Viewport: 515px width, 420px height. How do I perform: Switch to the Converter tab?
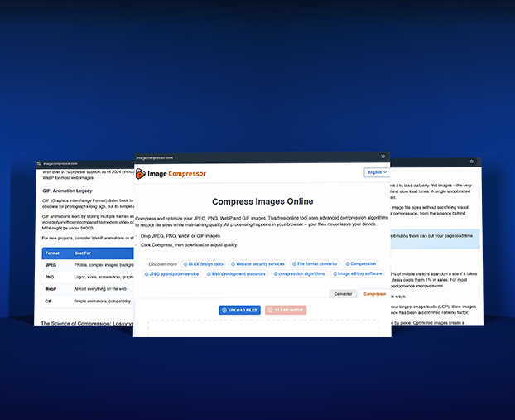[x=344, y=294]
